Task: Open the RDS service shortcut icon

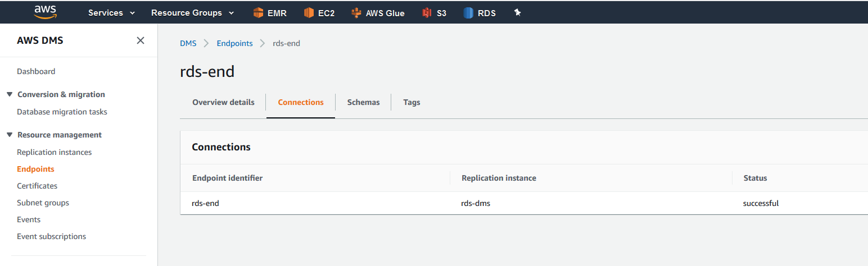Action: coord(468,13)
